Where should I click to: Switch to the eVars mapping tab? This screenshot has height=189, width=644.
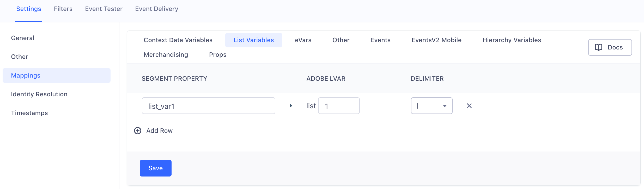303,40
